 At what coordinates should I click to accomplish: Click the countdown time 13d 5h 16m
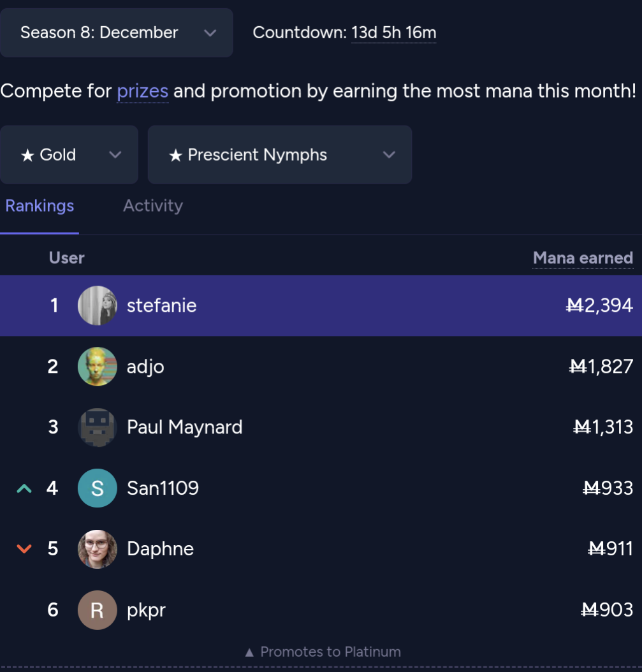[394, 33]
